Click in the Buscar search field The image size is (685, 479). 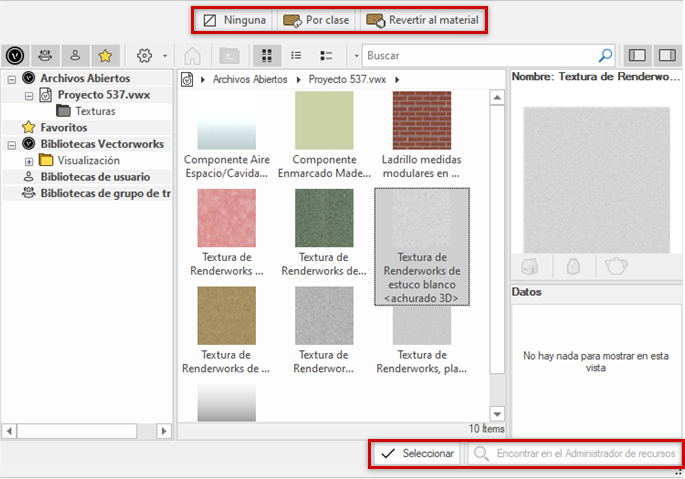[x=480, y=55]
